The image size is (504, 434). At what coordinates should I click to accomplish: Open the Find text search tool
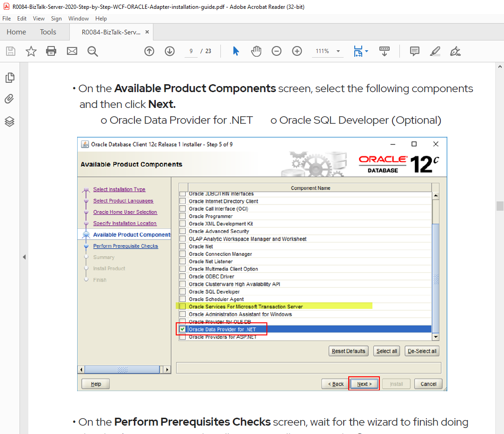(93, 51)
